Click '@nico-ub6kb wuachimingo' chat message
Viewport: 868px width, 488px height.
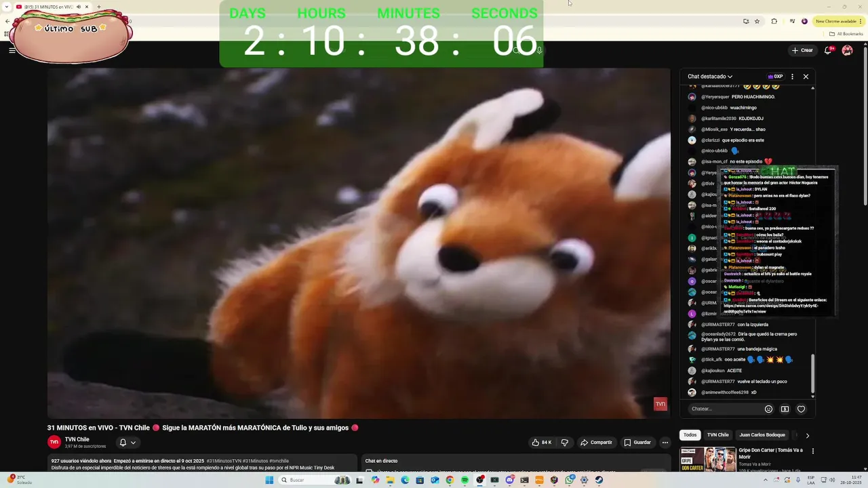point(729,108)
